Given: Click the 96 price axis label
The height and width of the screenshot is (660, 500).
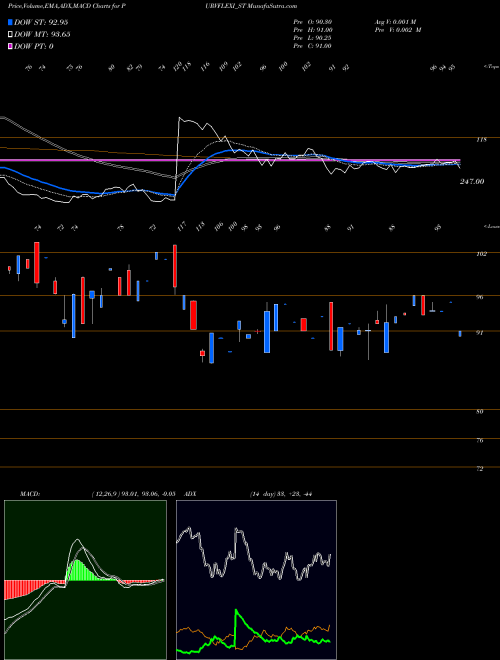Looking at the screenshot, I should point(480,297).
